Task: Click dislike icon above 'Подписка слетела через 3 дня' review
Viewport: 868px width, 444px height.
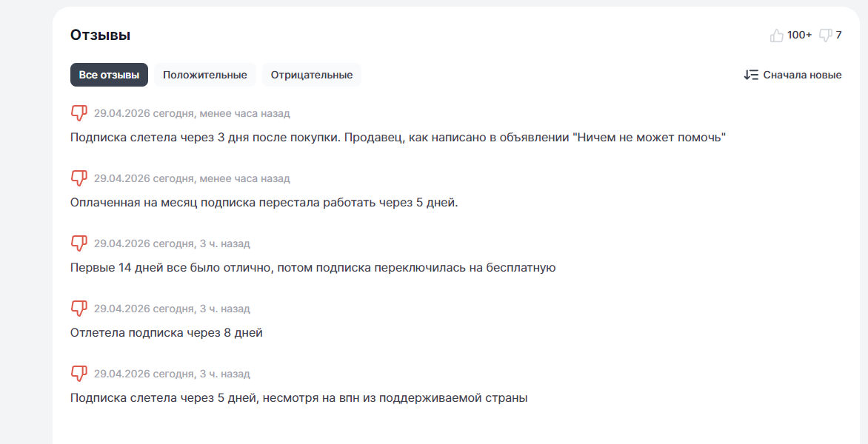Action: click(79, 113)
